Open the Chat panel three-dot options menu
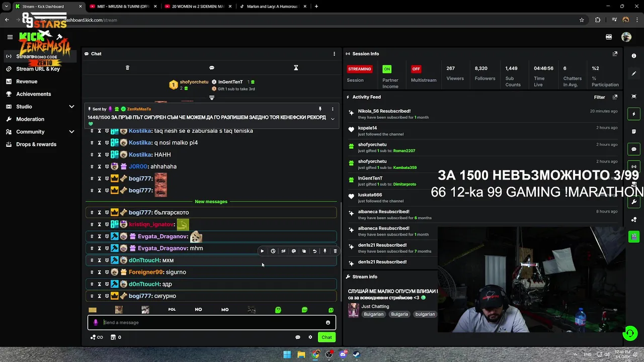 tap(334, 54)
